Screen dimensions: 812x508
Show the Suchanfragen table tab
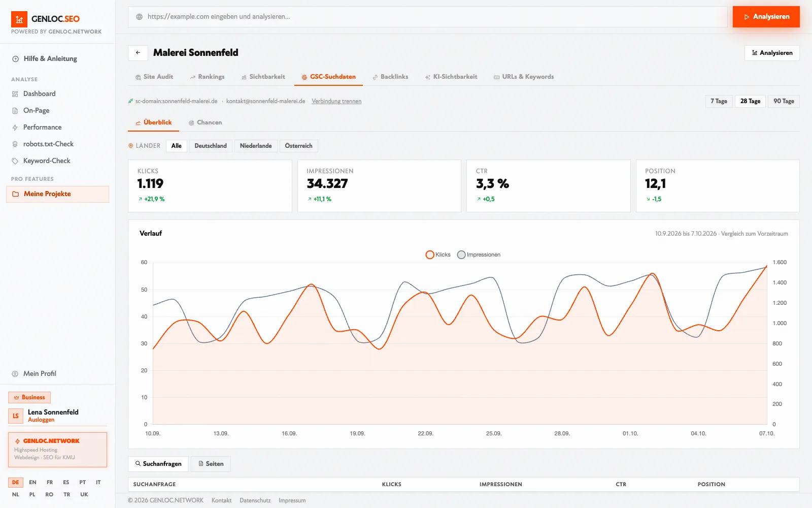tap(158, 464)
